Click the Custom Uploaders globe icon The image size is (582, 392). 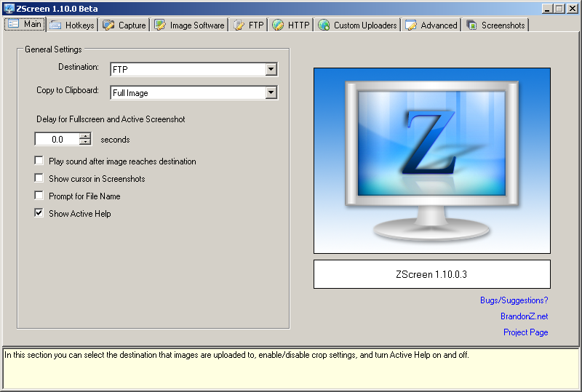[324, 25]
